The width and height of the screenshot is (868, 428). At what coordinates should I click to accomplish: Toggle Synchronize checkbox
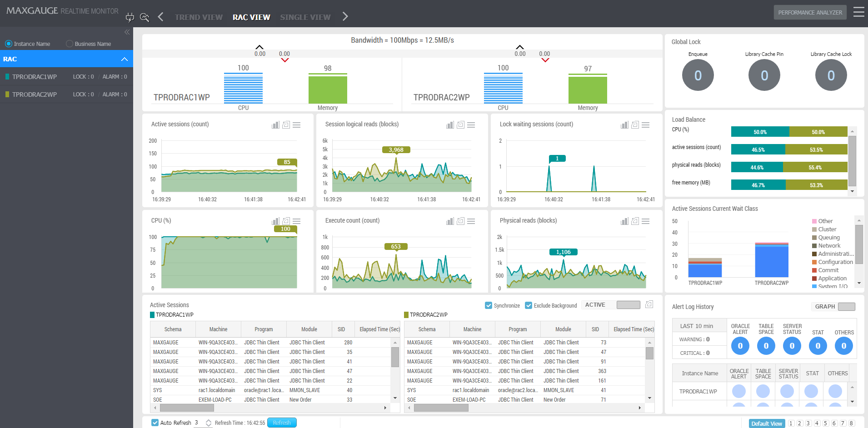point(489,305)
